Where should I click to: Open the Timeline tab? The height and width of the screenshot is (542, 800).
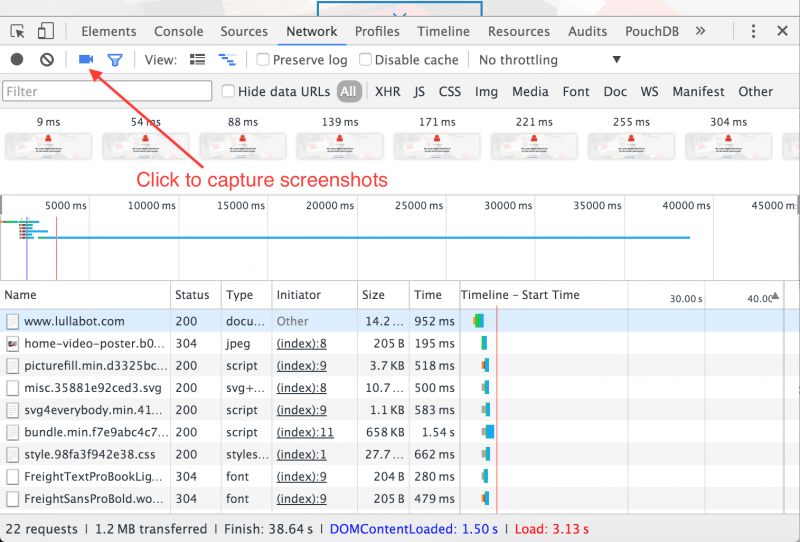(443, 31)
